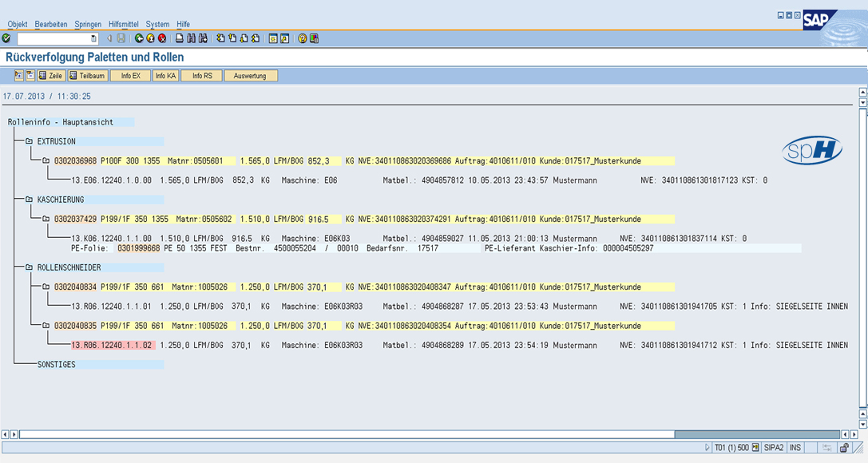The image size is (868, 463).
Task: Collapse the ROLLENSCHNEIDER tree folder
Action: pyautogui.click(x=29, y=267)
